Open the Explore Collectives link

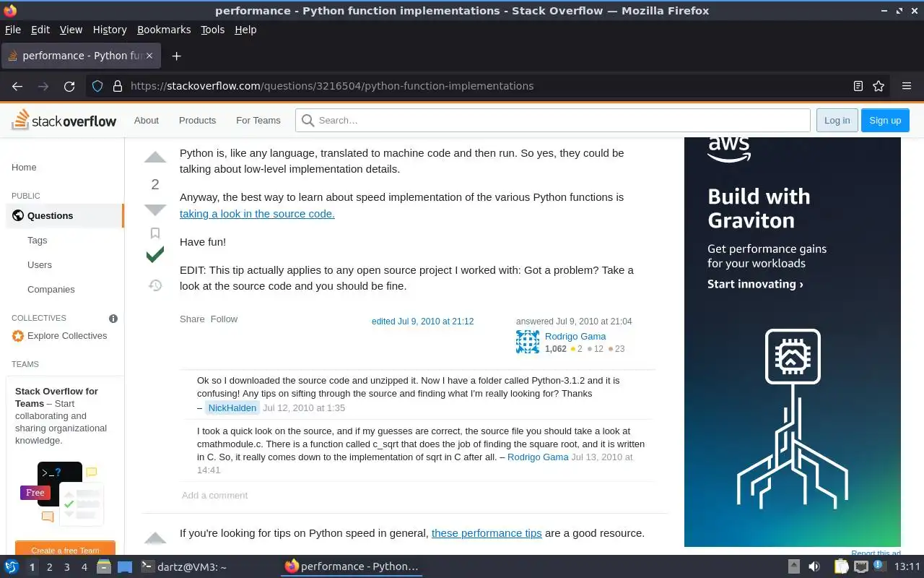(67, 336)
